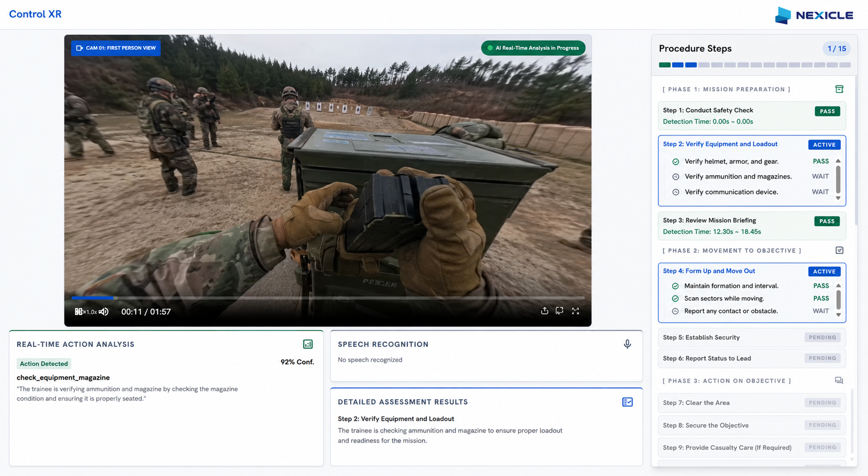Click the AI Real-Time Analysis in Progress indicator

pyautogui.click(x=533, y=48)
